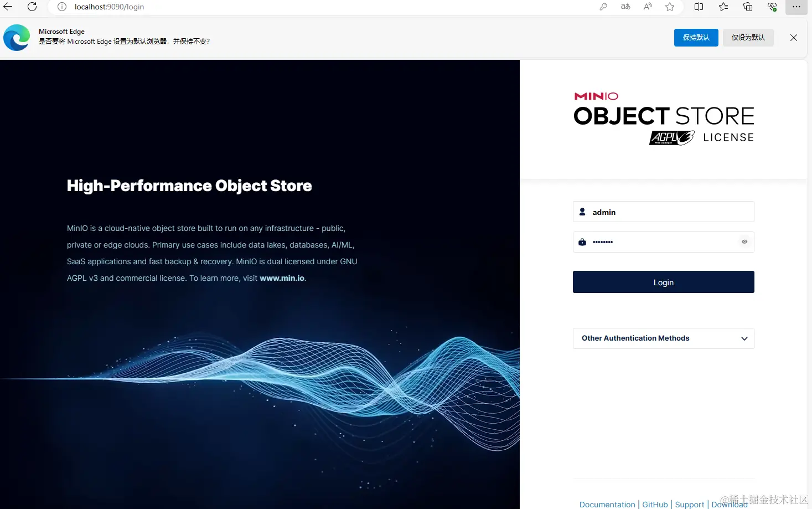Click the AGPLv3 license badge

tap(672, 137)
